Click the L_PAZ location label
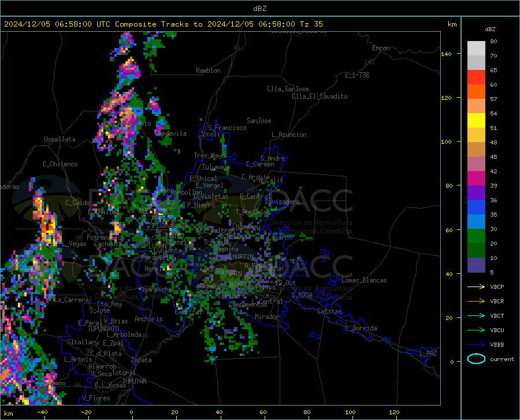Viewport: 520px width, 420px height. [428, 354]
